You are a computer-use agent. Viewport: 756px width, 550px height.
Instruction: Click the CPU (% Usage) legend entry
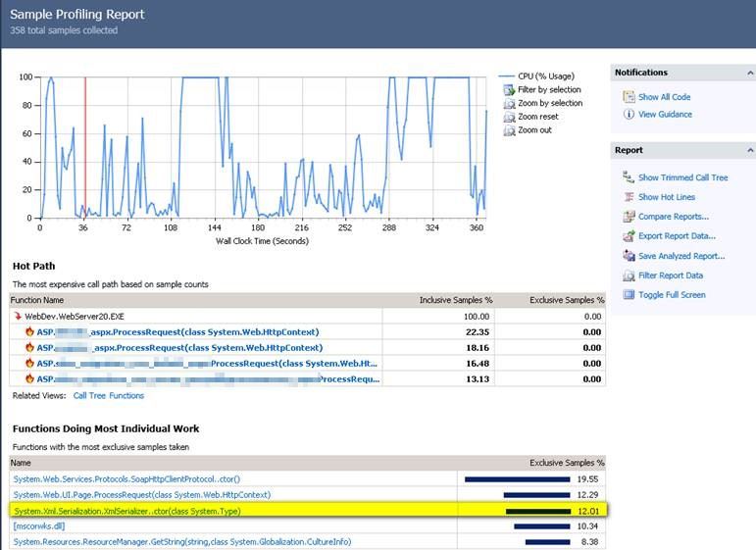coord(536,76)
